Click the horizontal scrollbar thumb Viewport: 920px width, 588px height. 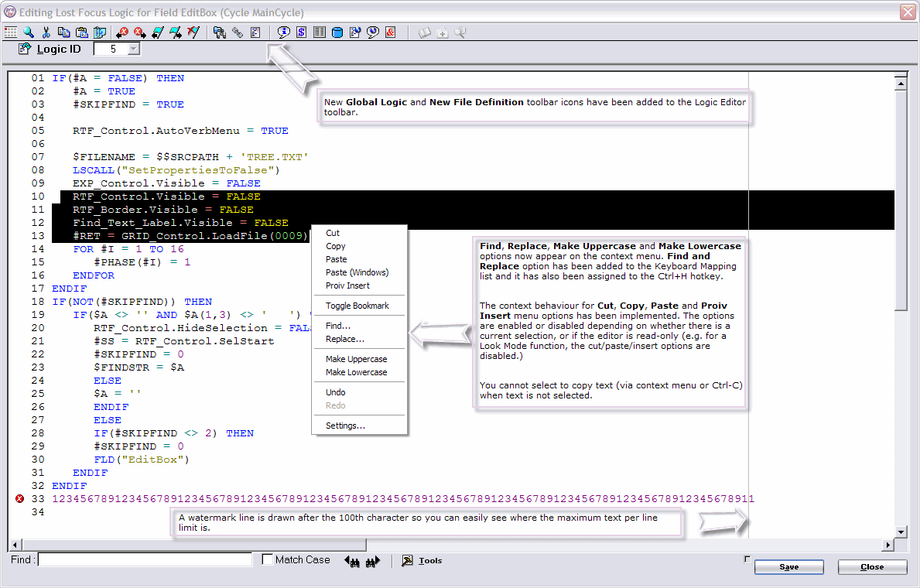coord(193,545)
